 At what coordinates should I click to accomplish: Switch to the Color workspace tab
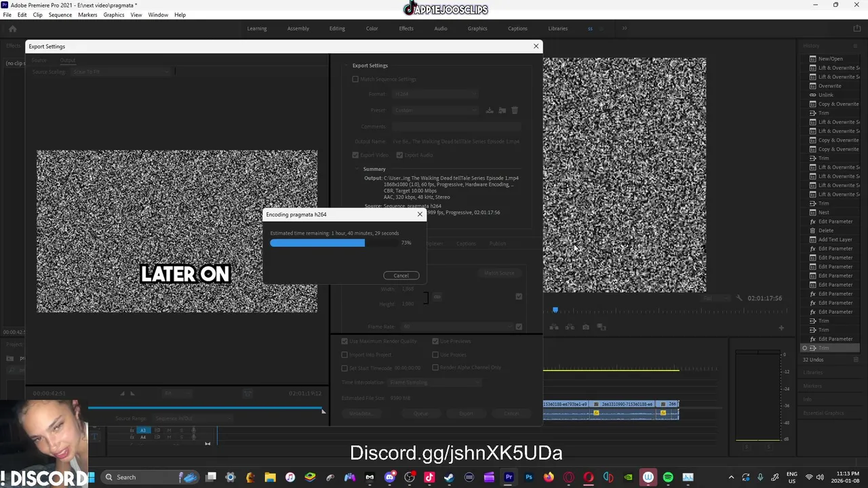click(x=372, y=28)
